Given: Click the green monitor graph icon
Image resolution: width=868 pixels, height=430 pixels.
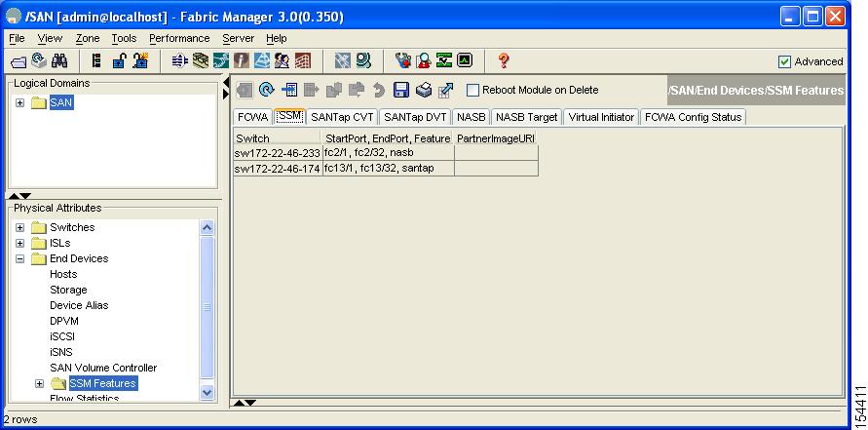Looking at the screenshot, I should point(465,60).
